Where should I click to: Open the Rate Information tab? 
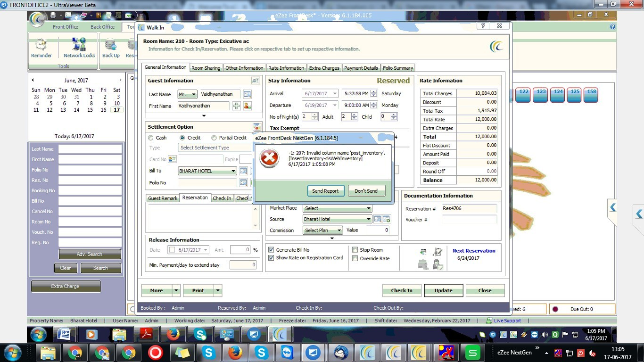286,68
